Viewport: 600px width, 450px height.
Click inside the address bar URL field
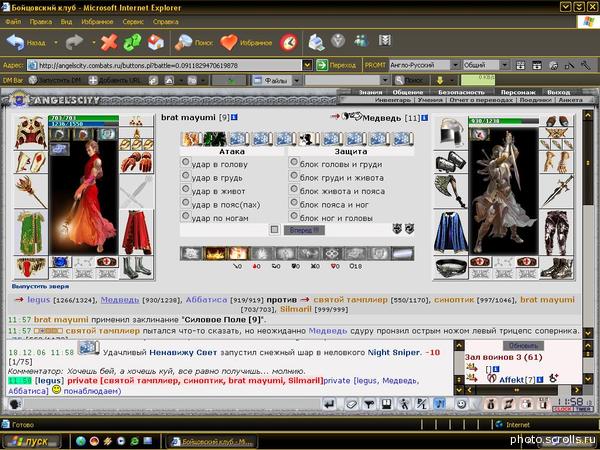click(x=165, y=65)
